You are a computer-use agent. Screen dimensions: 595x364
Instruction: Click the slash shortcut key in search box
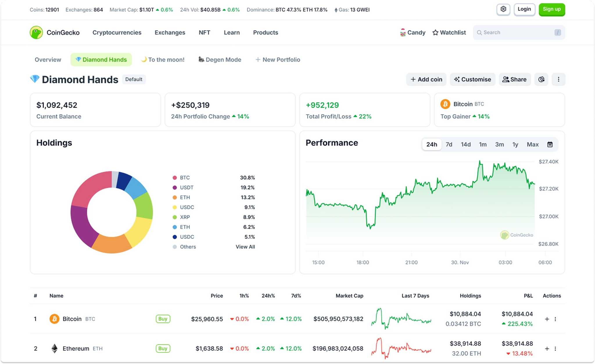(557, 33)
